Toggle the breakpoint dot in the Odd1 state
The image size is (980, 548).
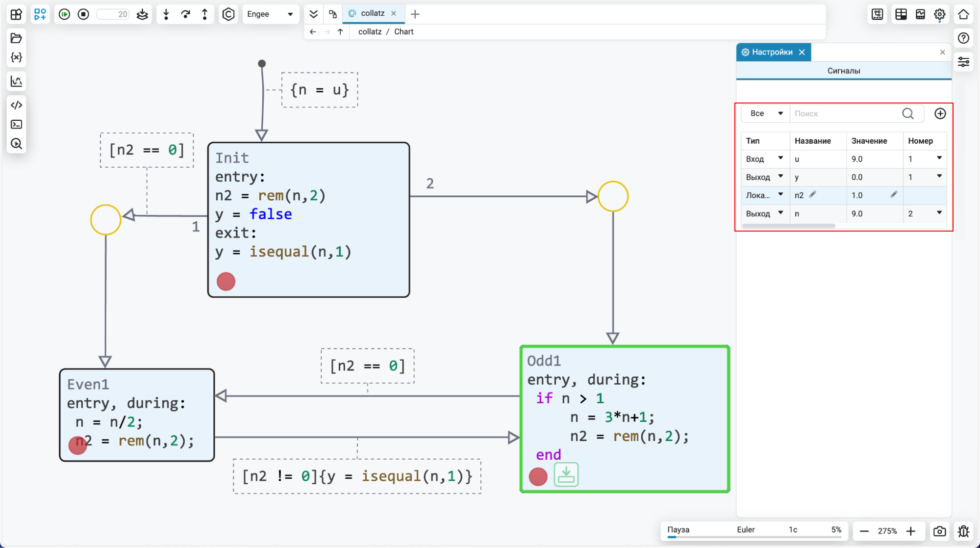538,476
